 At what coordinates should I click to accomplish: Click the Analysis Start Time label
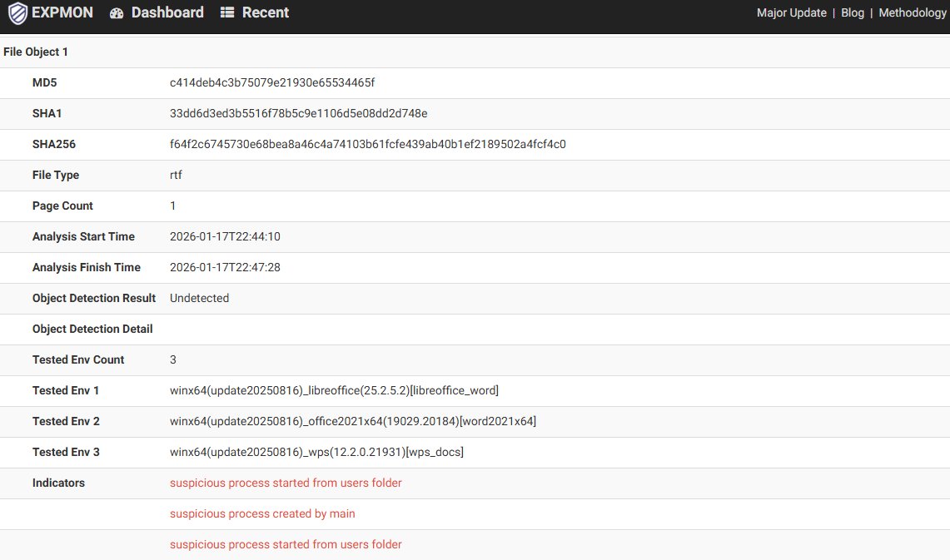pyautogui.click(x=83, y=236)
